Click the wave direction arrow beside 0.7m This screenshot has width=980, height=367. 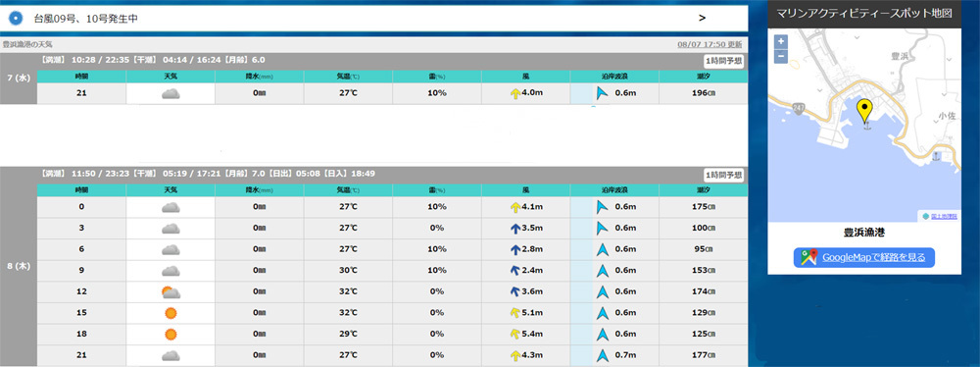(x=602, y=356)
